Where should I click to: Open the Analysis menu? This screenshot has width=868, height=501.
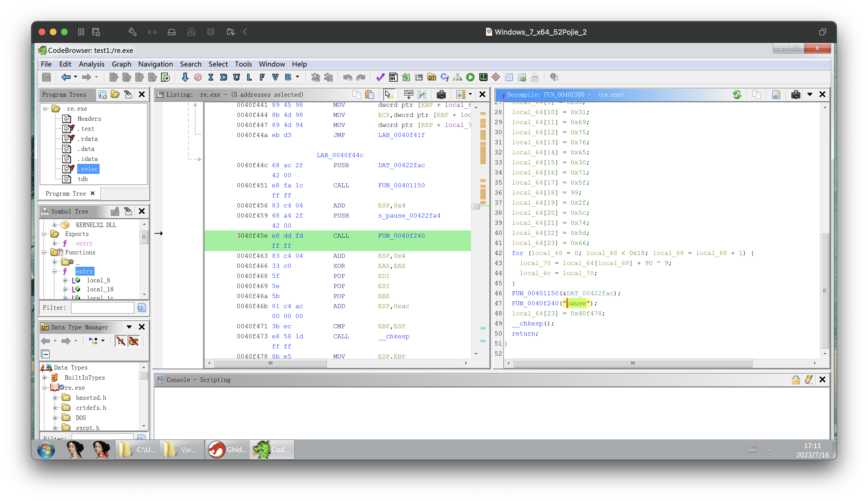pos(91,64)
